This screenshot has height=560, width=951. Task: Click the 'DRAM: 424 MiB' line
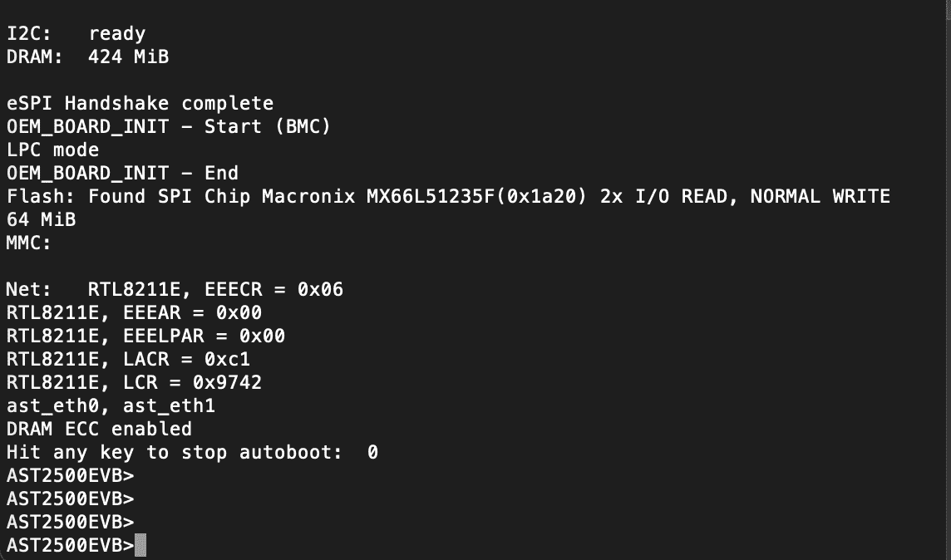pyautogui.click(x=87, y=57)
